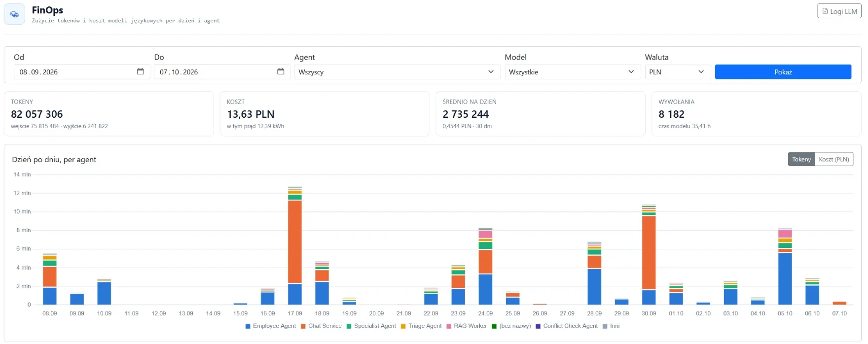Click the blue Employee Agent bar for 28.09
The width and height of the screenshot is (868, 344).
click(x=594, y=286)
